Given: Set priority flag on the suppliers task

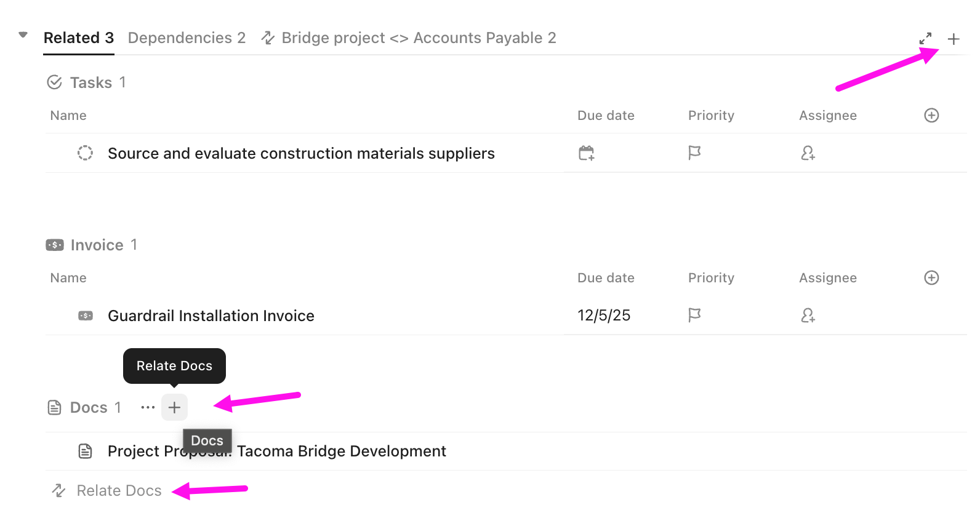Looking at the screenshot, I should pos(694,153).
